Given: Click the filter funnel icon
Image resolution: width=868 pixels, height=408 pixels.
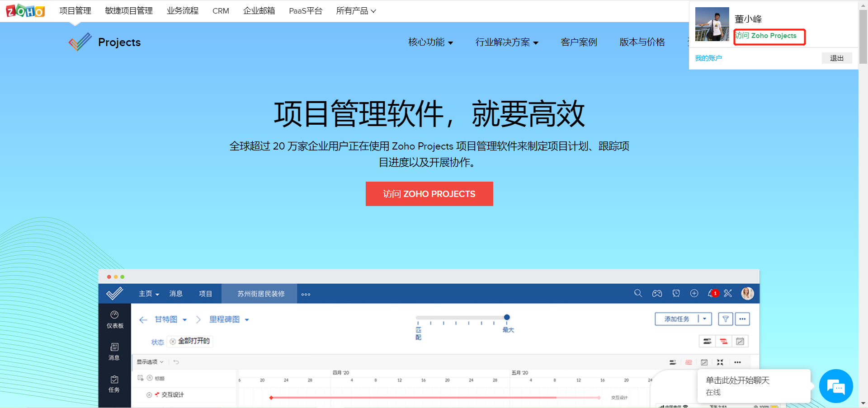Looking at the screenshot, I should point(725,319).
